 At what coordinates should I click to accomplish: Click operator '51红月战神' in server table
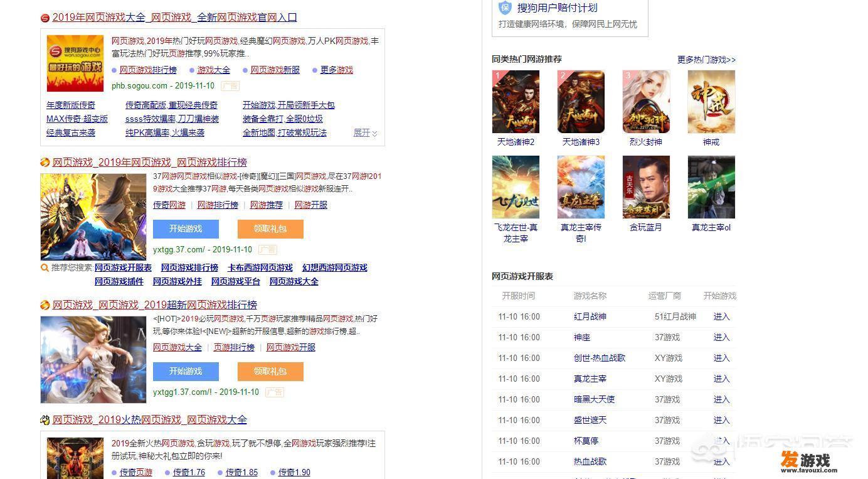click(x=675, y=317)
